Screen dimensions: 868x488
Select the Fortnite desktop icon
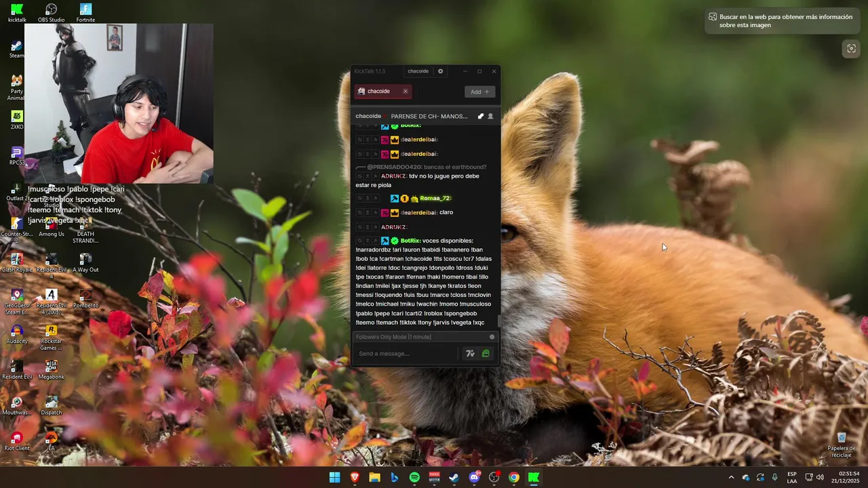pos(85,13)
